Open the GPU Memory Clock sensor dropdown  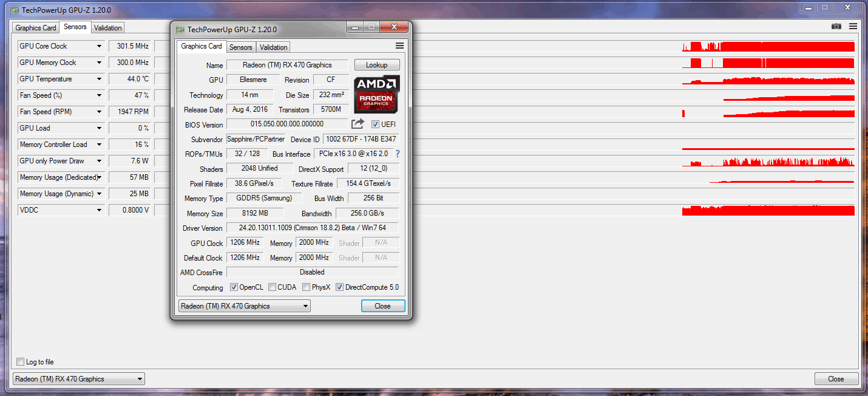point(99,63)
